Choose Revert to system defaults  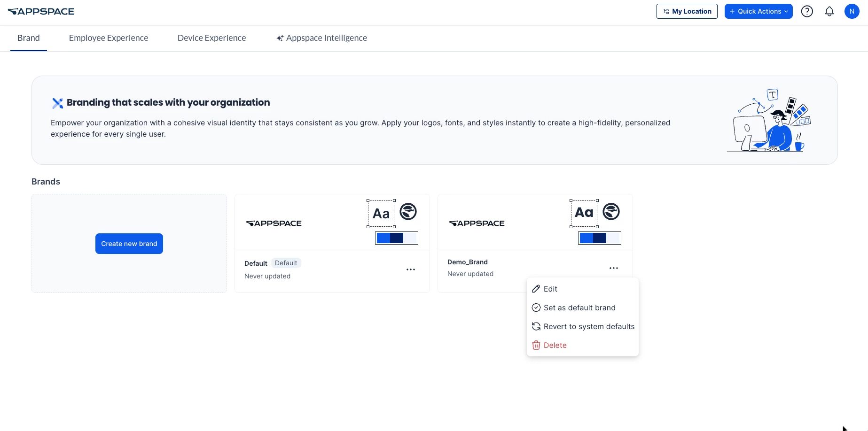point(582,326)
